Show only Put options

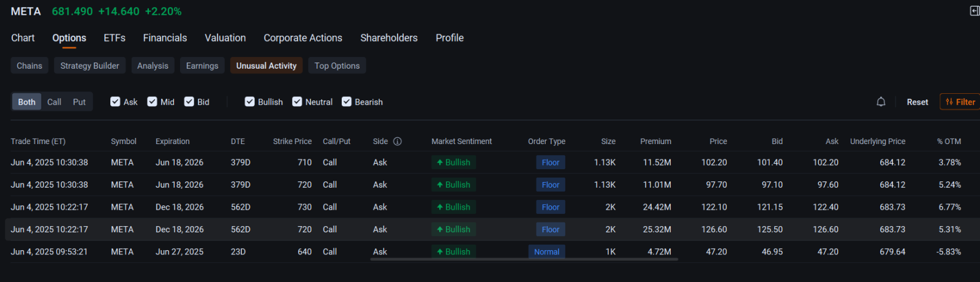pos(80,102)
